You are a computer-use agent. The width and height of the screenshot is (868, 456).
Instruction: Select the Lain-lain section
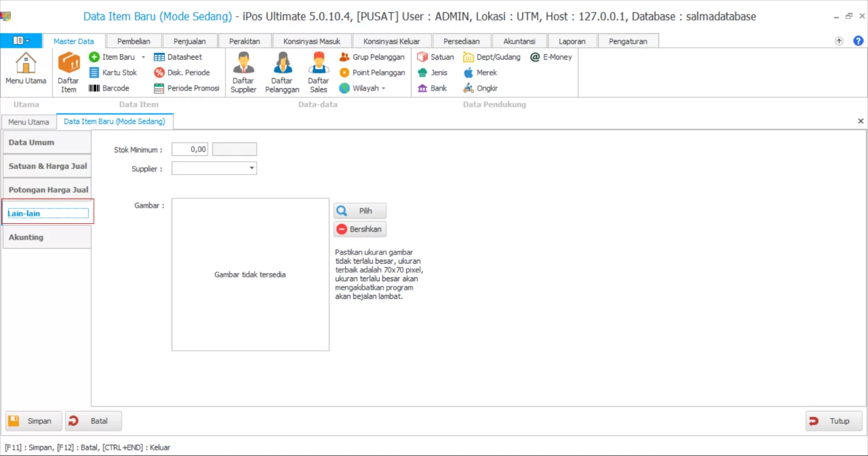[48, 213]
